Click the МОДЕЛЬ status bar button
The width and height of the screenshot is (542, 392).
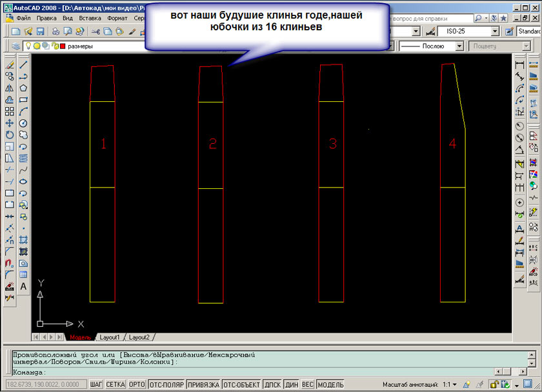point(330,384)
